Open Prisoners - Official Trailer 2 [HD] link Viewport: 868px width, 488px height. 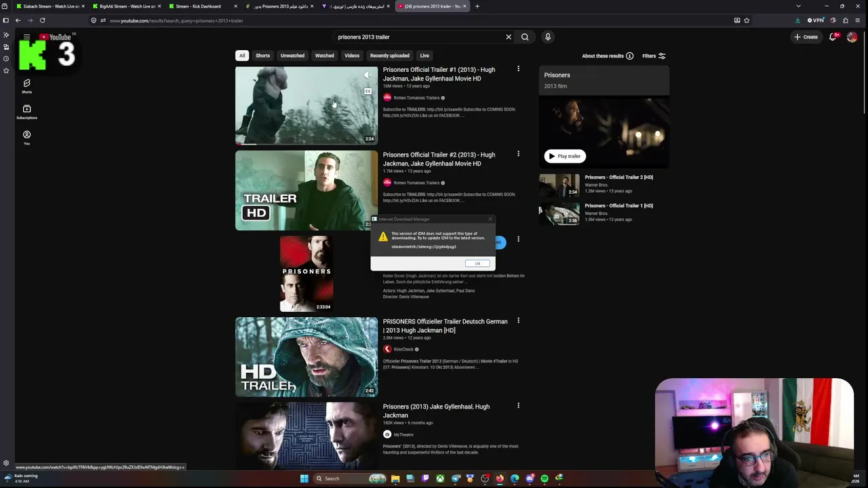point(618,178)
